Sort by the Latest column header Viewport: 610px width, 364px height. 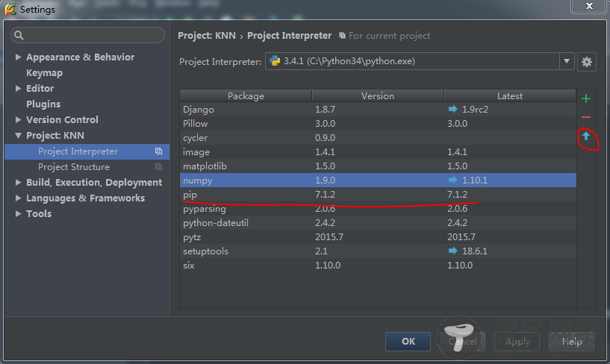(510, 96)
